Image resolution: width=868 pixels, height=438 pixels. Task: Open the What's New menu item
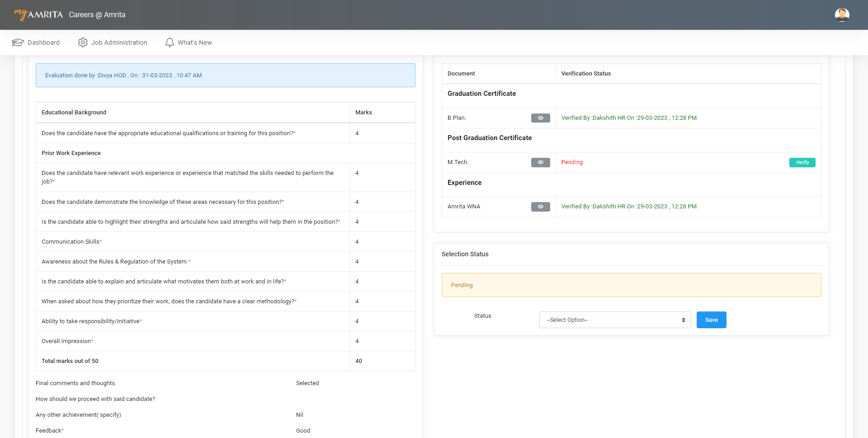coord(195,42)
